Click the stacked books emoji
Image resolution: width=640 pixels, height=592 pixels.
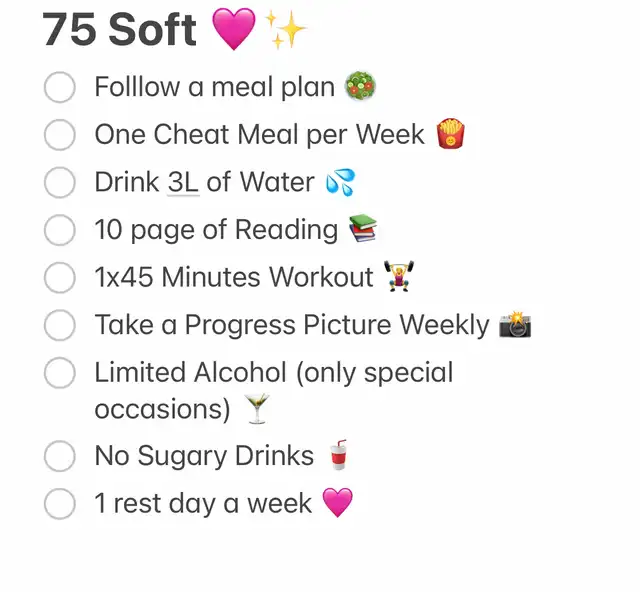(x=364, y=230)
